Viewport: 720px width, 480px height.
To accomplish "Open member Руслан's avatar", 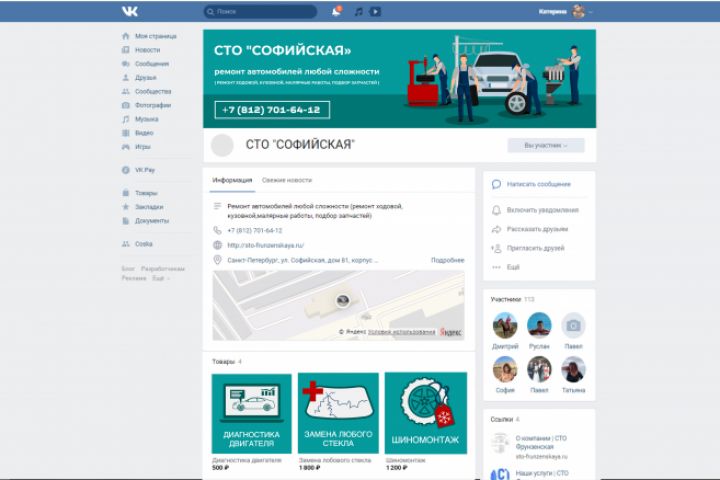I will [x=539, y=325].
